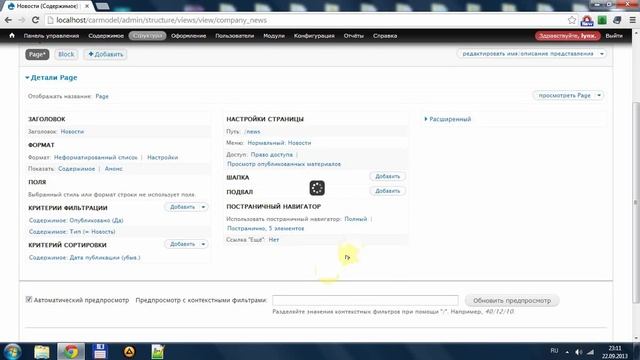
Task: Select the Page display tab
Action: pyautogui.click(x=37, y=54)
